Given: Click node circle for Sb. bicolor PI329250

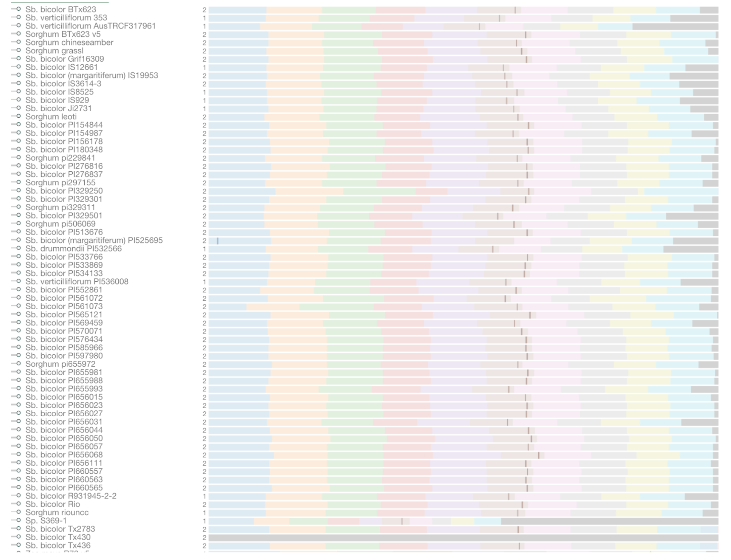Looking at the screenshot, I should (x=19, y=191).
